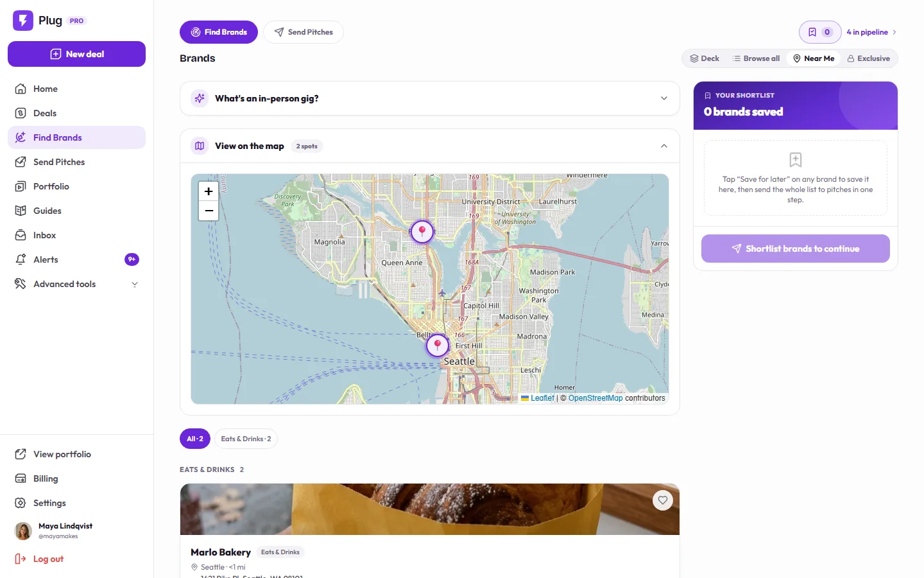Open the Marlo Bakery card image

click(430, 509)
